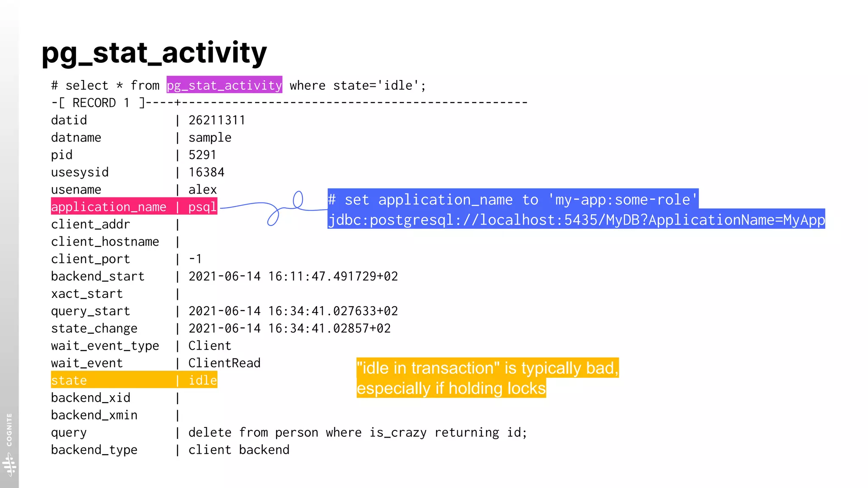Image resolution: width=868 pixels, height=488 pixels.
Task: Select pid value 5291
Action: click(x=202, y=155)
